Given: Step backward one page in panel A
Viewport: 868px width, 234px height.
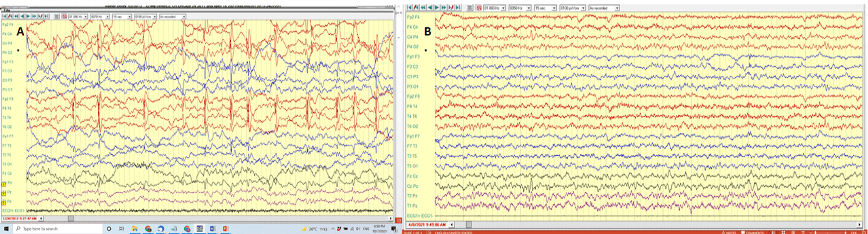Looking at the screenshot, I should pos(22,16).
